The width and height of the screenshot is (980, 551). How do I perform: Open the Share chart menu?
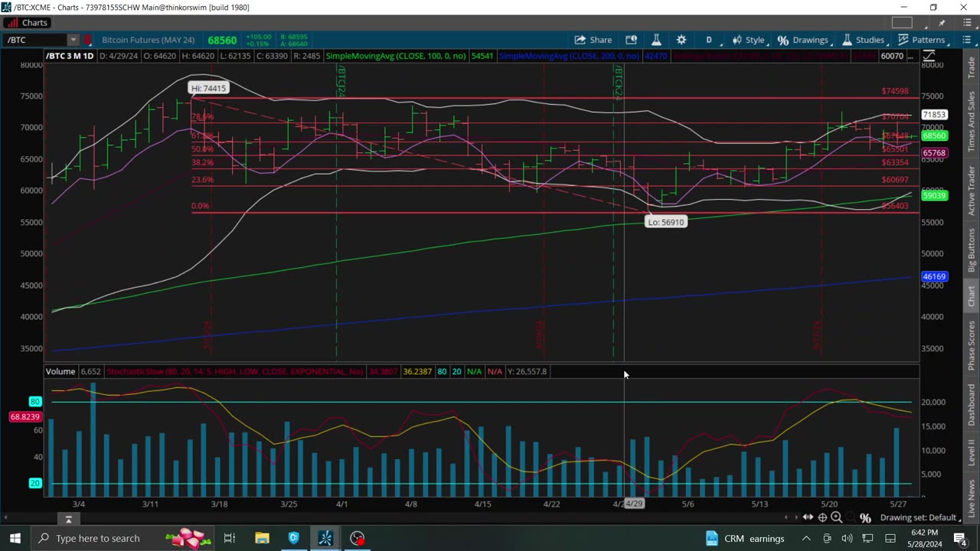[593, 40]
